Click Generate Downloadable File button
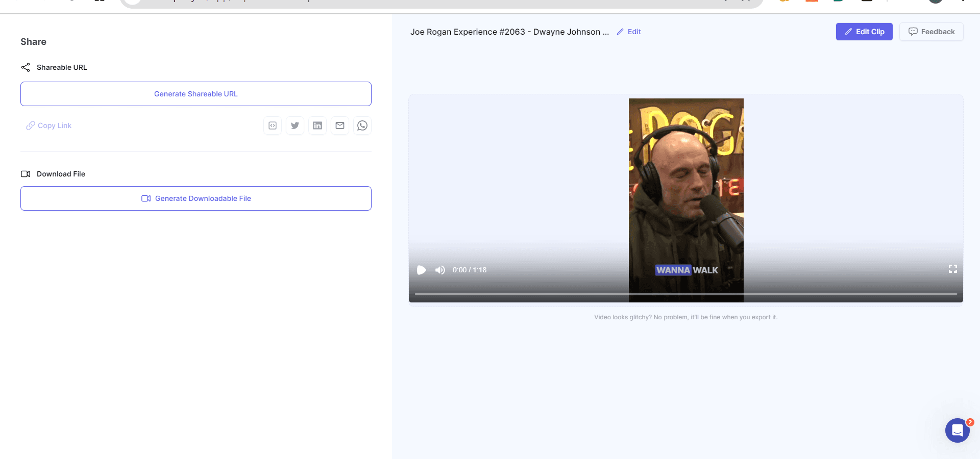This screenshot has height=459, width=980. click(x=196, y=198)
